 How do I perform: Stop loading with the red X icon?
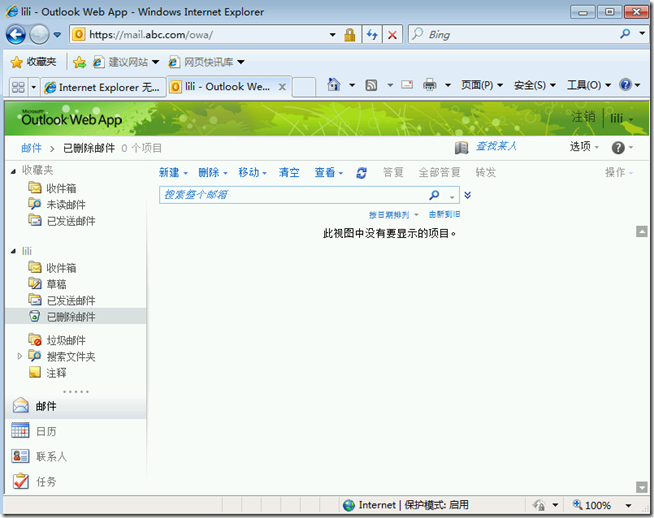click(x=392, y=35)
